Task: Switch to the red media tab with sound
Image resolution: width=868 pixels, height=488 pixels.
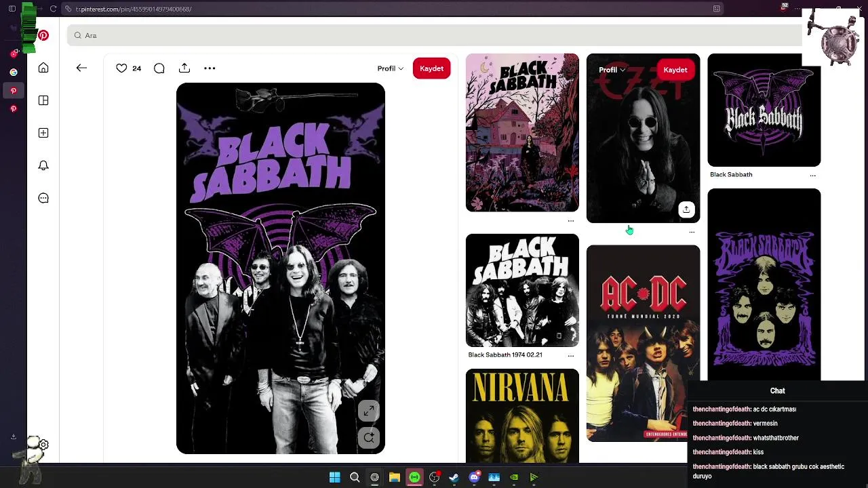Action: click(x=14, y=54)
